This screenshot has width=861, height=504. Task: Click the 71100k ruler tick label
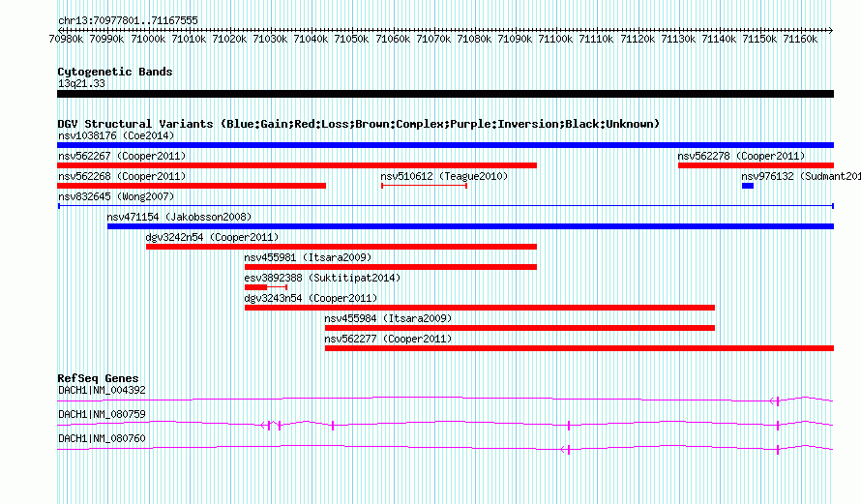(555, 39)
